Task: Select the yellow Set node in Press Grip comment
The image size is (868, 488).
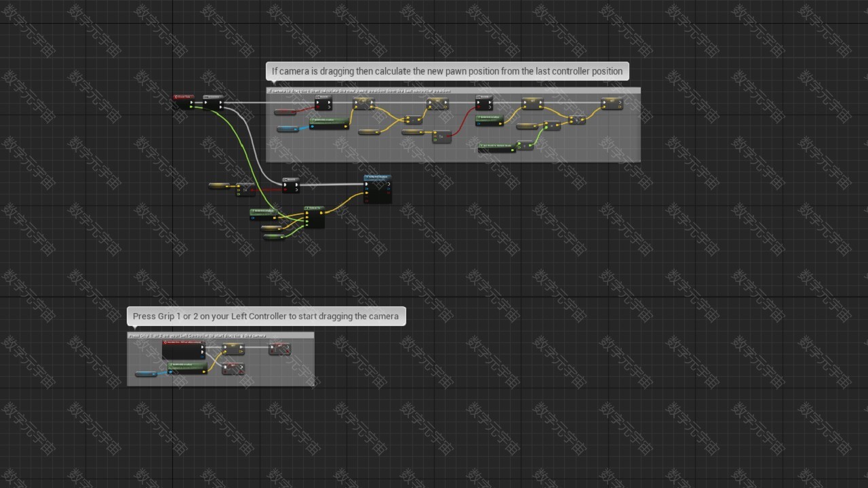Action: point(233,349)
